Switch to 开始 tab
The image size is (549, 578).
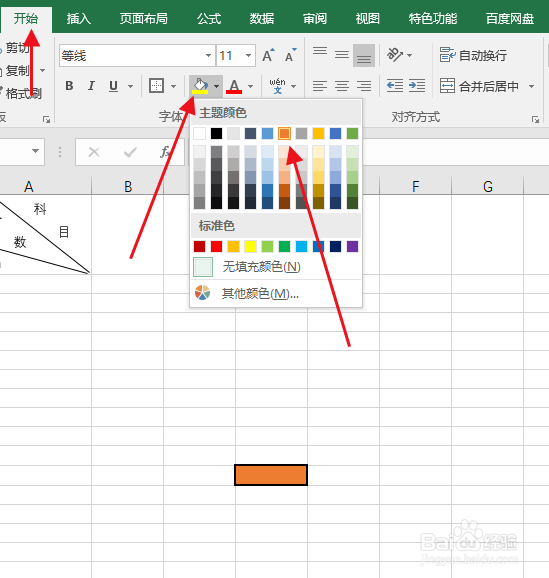26,18
